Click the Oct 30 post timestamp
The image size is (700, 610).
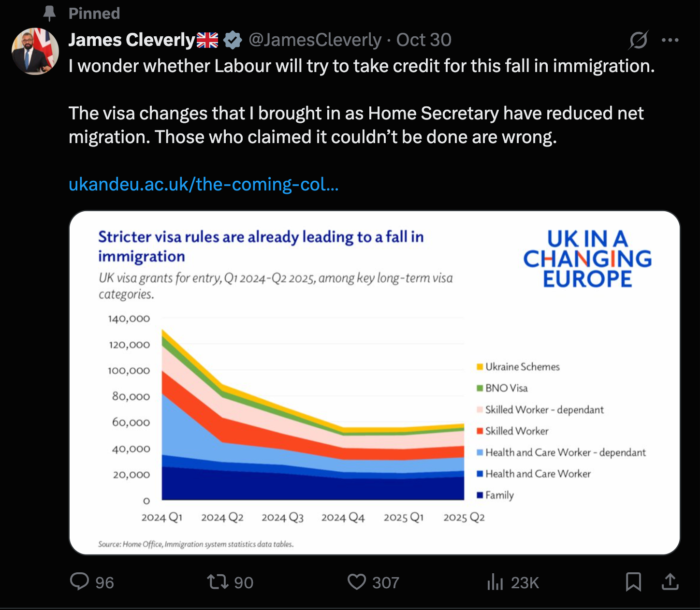click(424, 40)
